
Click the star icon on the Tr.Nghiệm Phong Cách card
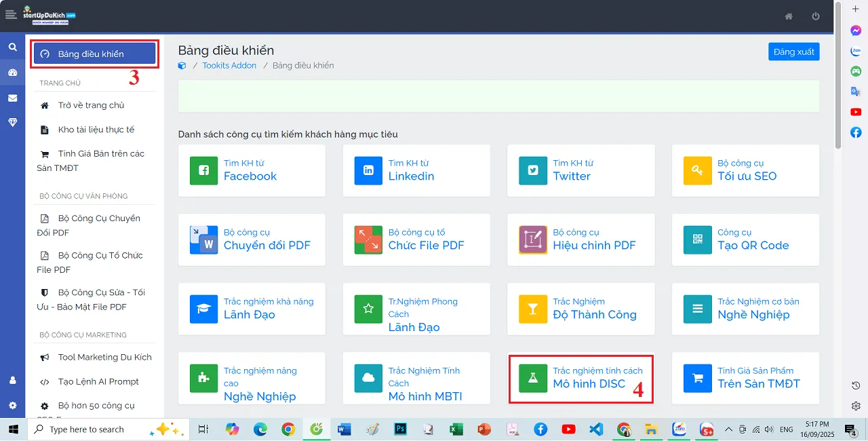pyautogui.click(x=368, y=309)
